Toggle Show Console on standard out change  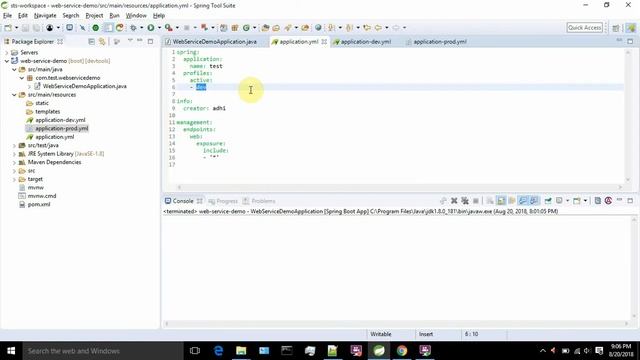point(523,201)
